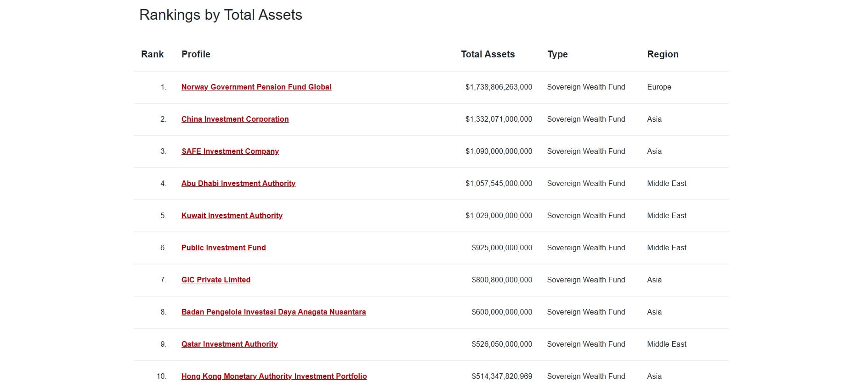
Task: Select the $1,738,806,263,000 total assets value
Action: (499, 87)
